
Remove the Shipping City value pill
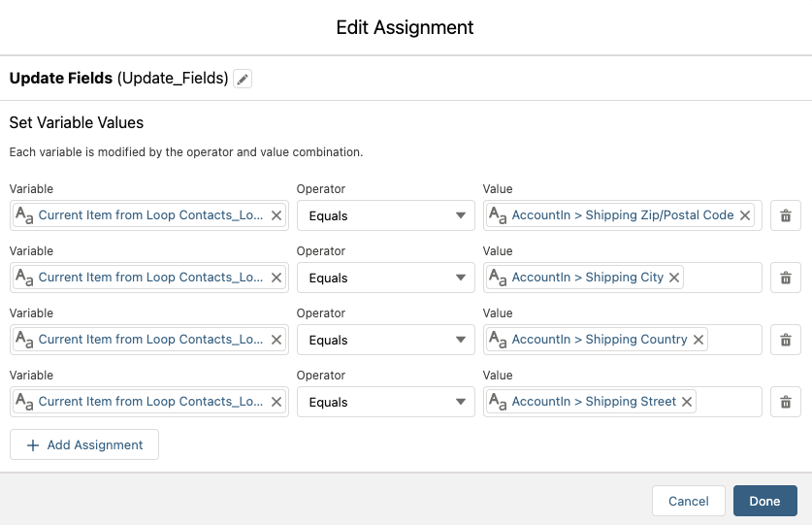tap(675, 278)
